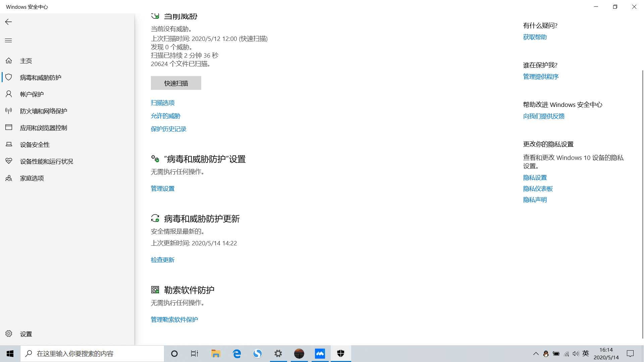Click the "20624 个文件已扫描。" text

point(181,64)
